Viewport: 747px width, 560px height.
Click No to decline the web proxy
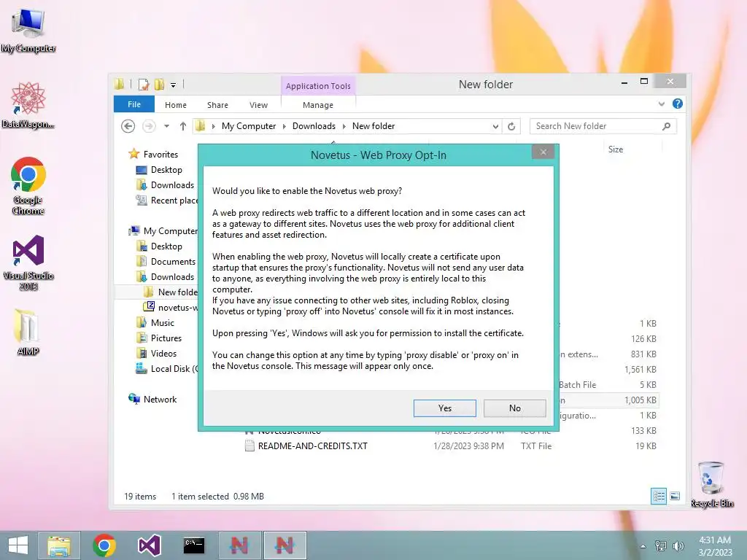(x=514, y=408)
